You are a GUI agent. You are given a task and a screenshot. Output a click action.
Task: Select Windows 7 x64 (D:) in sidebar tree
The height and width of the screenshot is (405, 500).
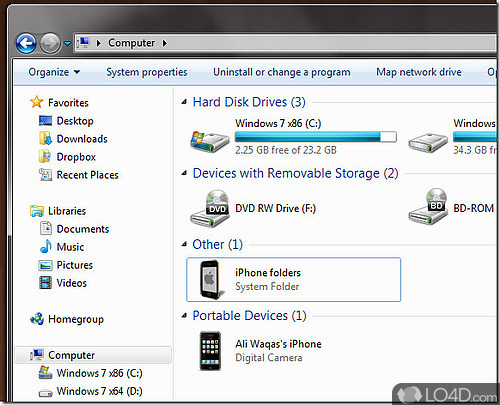[99, 391]
